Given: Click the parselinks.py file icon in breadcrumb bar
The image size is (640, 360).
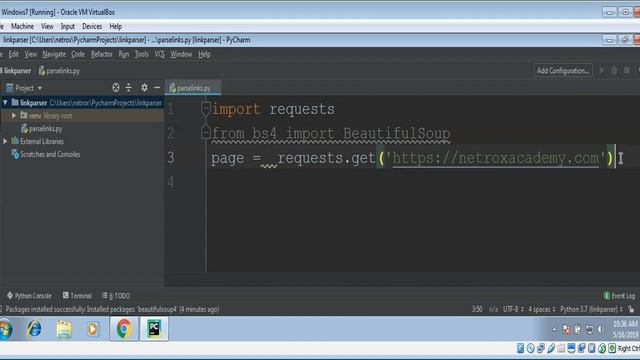Looking at the screenshot, I should point(42,71).
